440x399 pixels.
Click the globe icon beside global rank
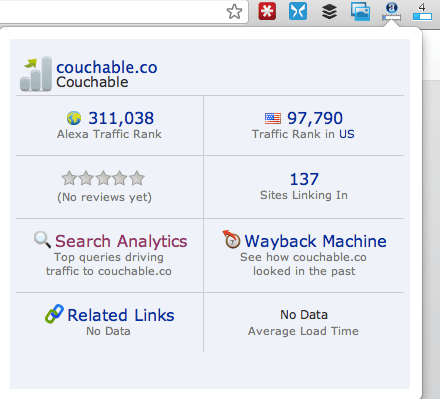point(74,118)
